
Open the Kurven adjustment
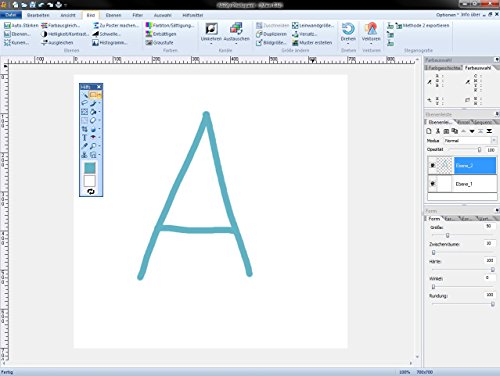coord(17,43)
